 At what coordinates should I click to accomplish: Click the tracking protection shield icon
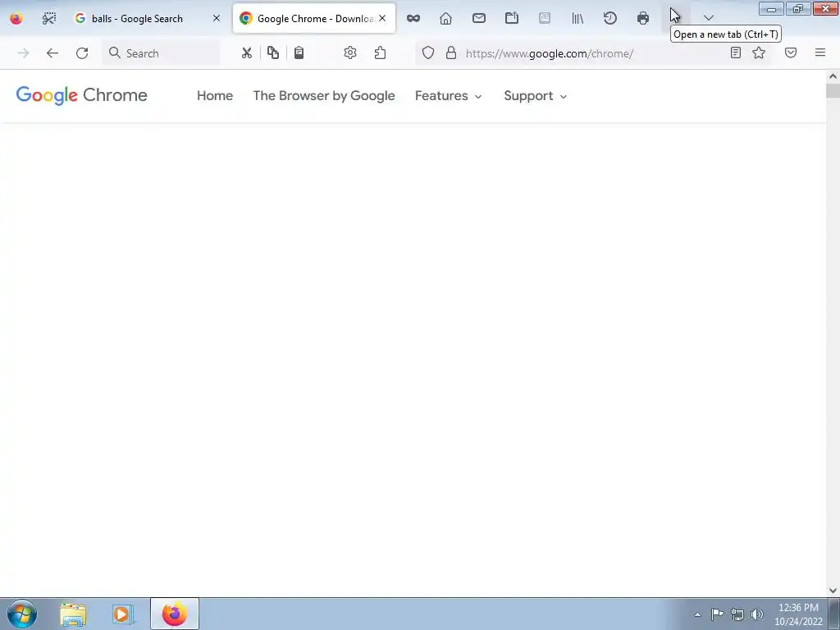(428, 53)
